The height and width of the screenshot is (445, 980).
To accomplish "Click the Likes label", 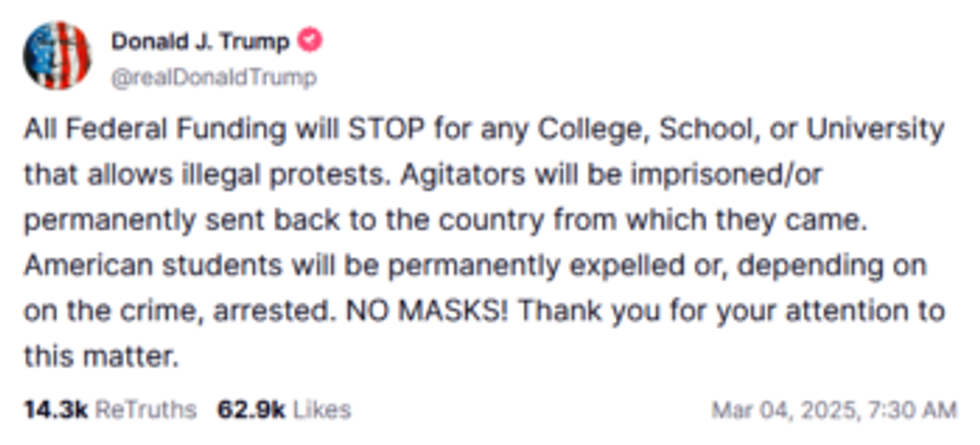I will 321,410.
